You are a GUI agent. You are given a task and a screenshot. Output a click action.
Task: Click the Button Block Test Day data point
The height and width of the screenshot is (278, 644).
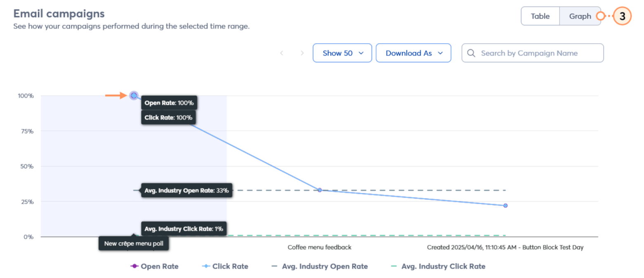tap(505, 205)
